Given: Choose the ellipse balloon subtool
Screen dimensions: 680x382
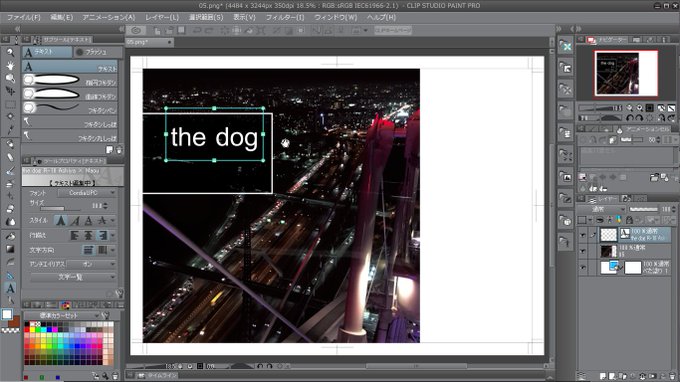Looking at the screenshot, I should coord(70,80).
